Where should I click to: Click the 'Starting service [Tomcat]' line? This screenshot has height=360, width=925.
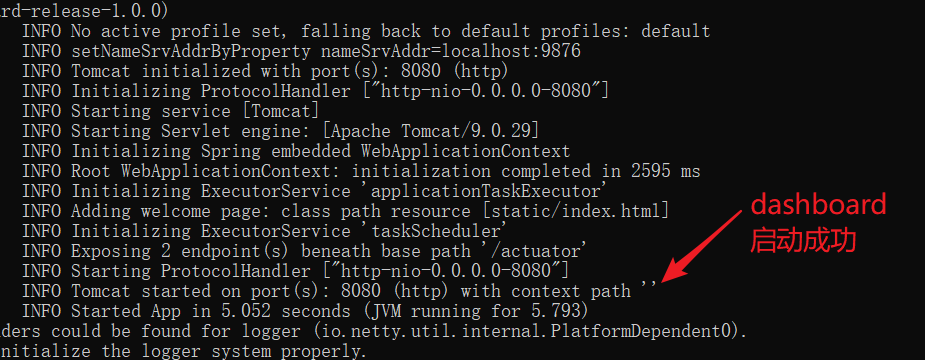click(171, 111)
